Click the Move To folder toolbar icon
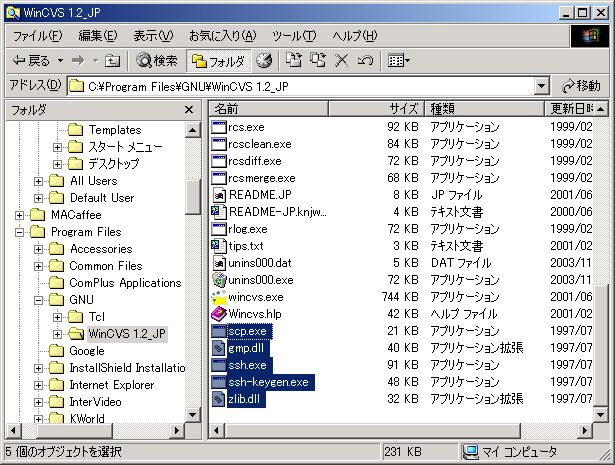The width and height of the screenshot is (615, 465). tap(293, 60)
